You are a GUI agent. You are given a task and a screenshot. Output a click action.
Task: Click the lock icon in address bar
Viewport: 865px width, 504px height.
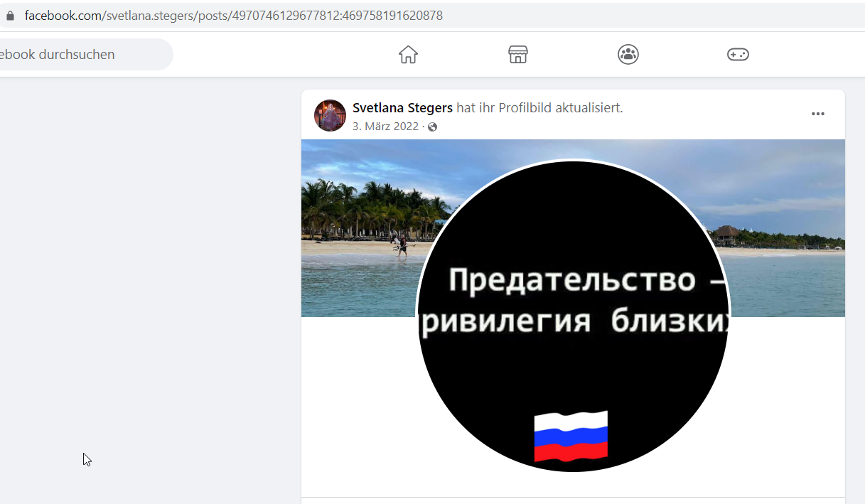click(x=10, y=16)
